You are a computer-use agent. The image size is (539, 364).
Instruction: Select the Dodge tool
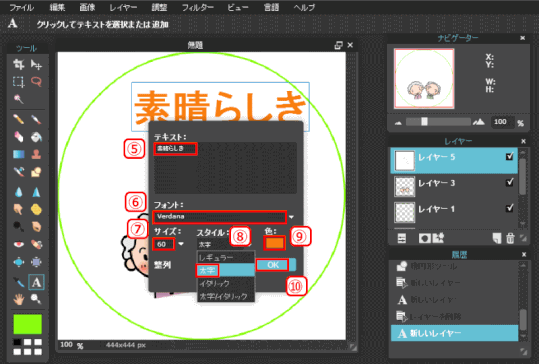[x=19, y=227]
